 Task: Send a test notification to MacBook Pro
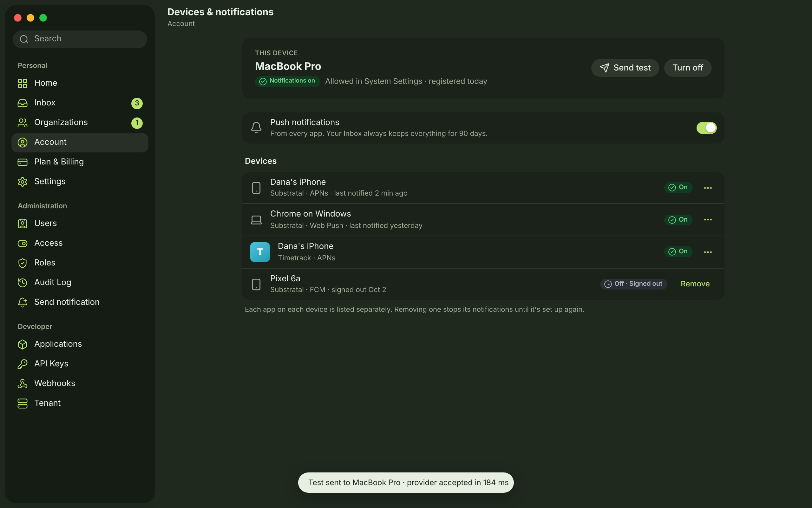point(625,68)
